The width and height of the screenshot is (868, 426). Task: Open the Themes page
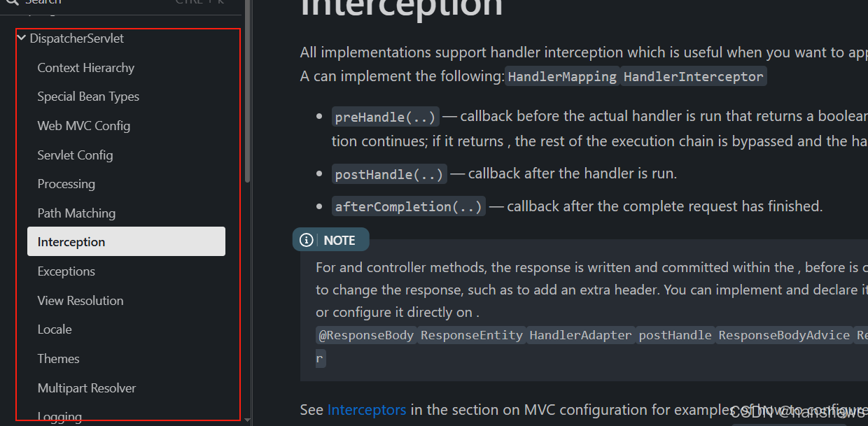[x=58, y=359]
